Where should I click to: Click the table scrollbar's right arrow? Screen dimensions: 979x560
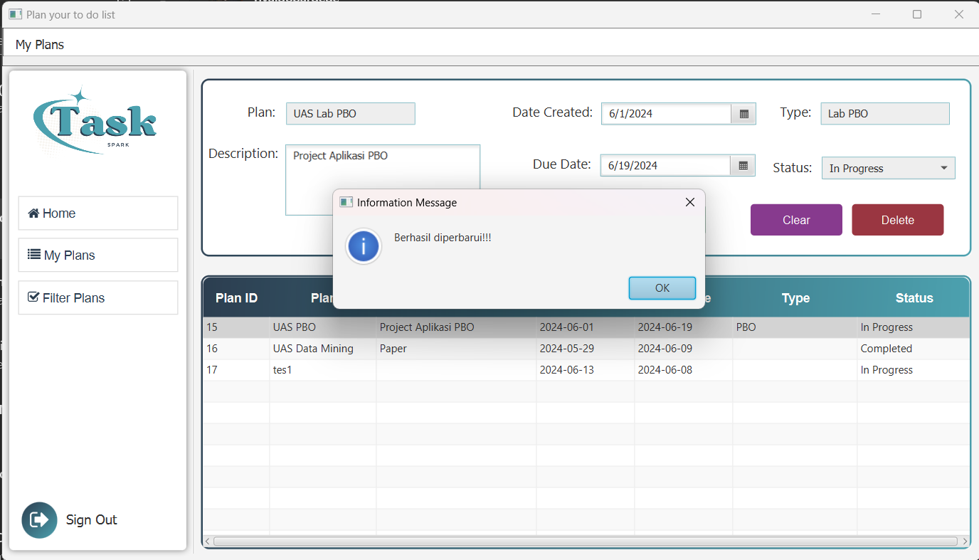965,541
